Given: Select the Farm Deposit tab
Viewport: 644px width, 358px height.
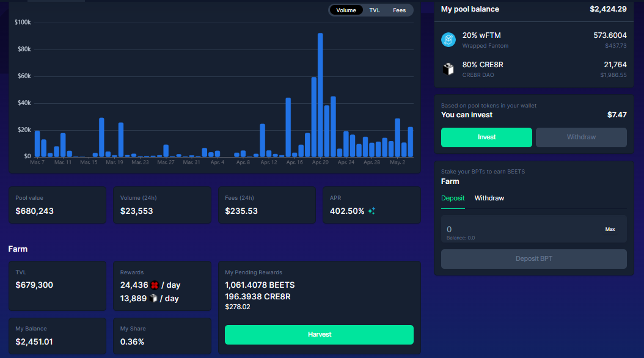Looking at the screenshot, I should click(x=453, y=199).
